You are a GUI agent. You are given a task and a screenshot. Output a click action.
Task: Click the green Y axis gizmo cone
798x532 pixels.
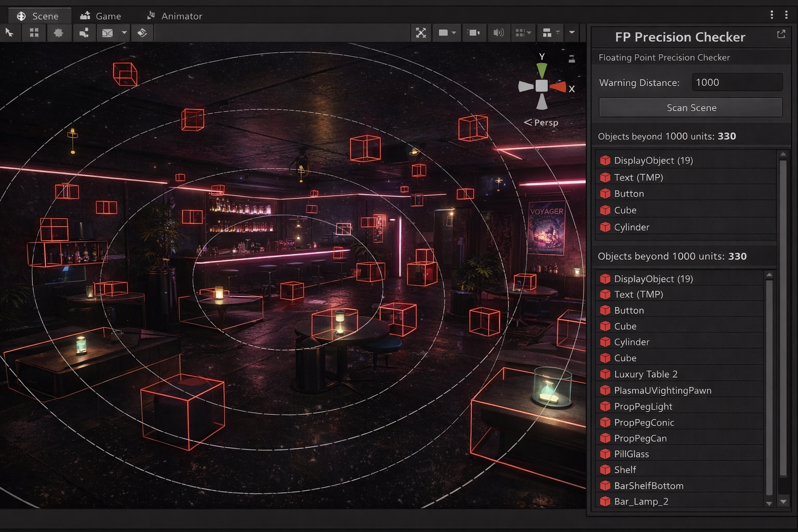point(542,70)
